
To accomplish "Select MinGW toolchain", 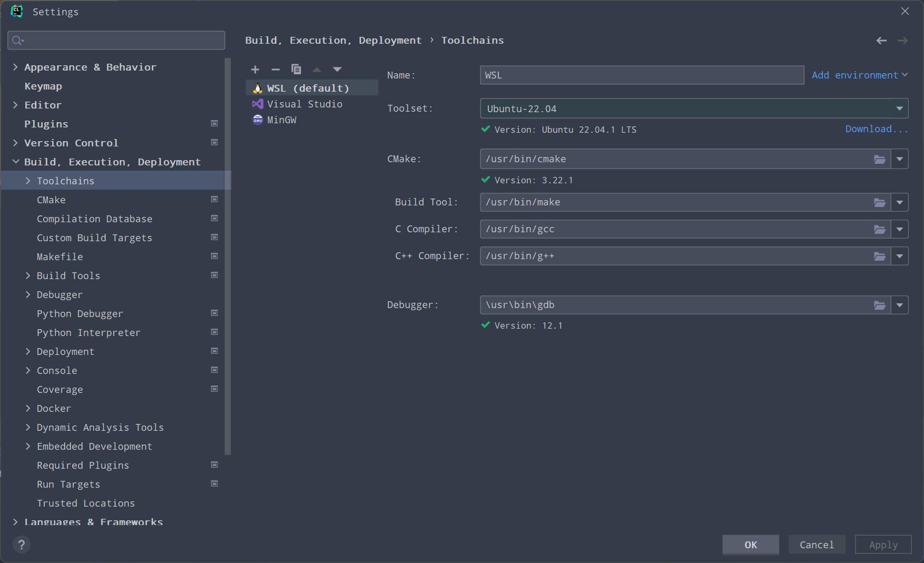I will coord(312,120).
